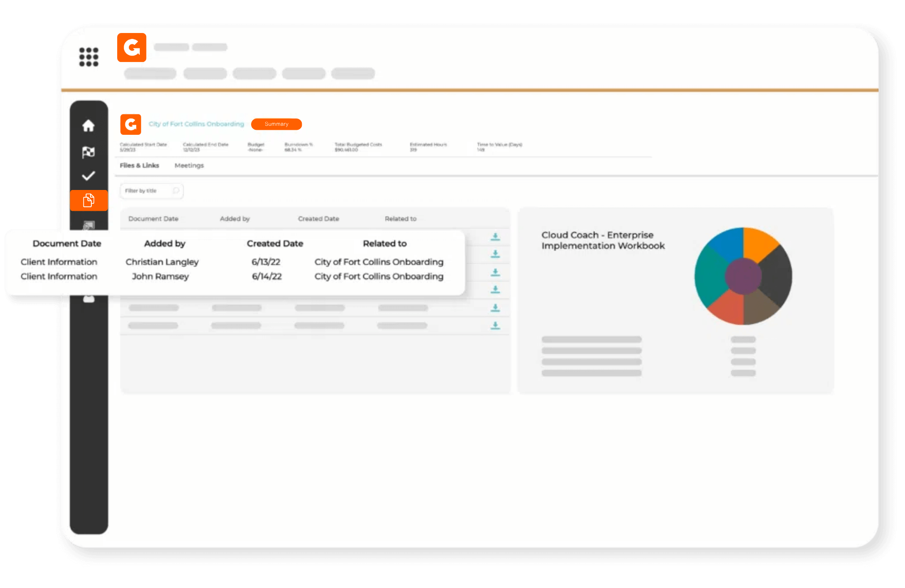Click the large Cloud Coach logo in top bar
Screen dimensions: 905x588
(x=132, y=47)
